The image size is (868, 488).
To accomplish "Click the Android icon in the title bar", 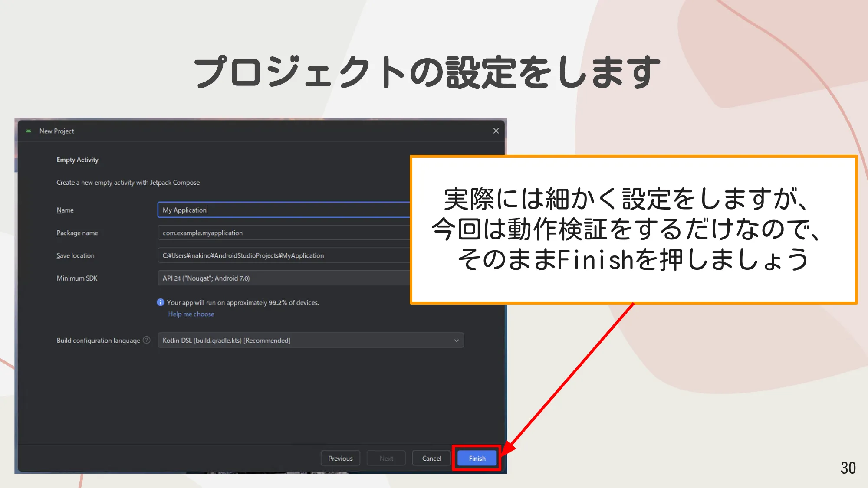I will (x=29, y=131).
